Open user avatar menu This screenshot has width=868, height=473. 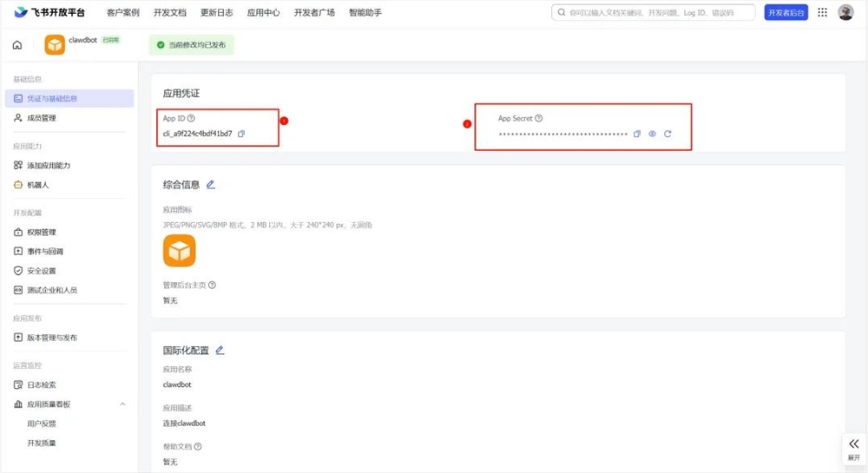845,12
